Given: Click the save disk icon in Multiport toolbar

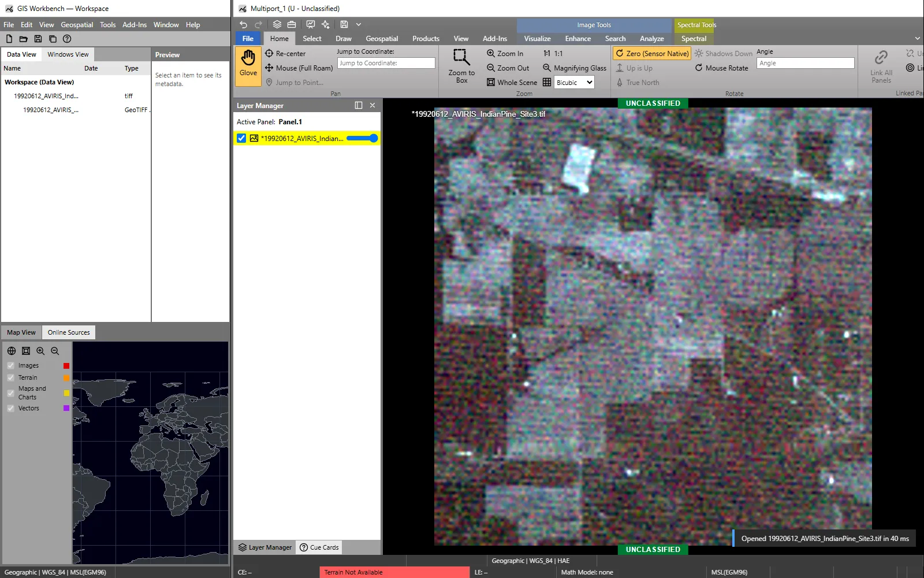Looking at the screenshot, I should click(344, 24).
